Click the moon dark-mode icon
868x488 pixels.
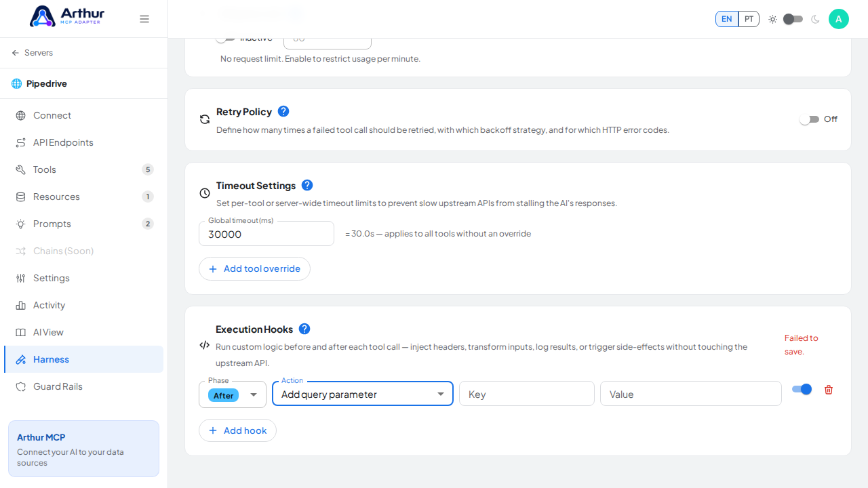coord(815,19)
